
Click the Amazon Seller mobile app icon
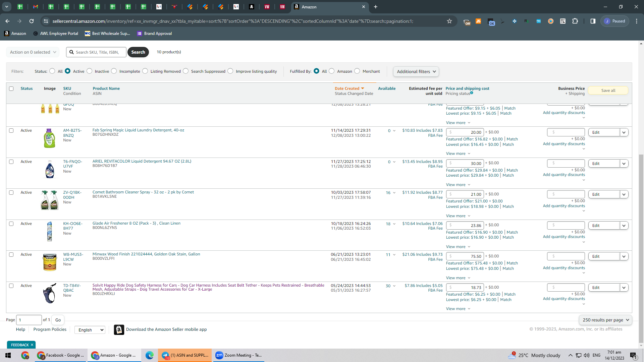119,329
